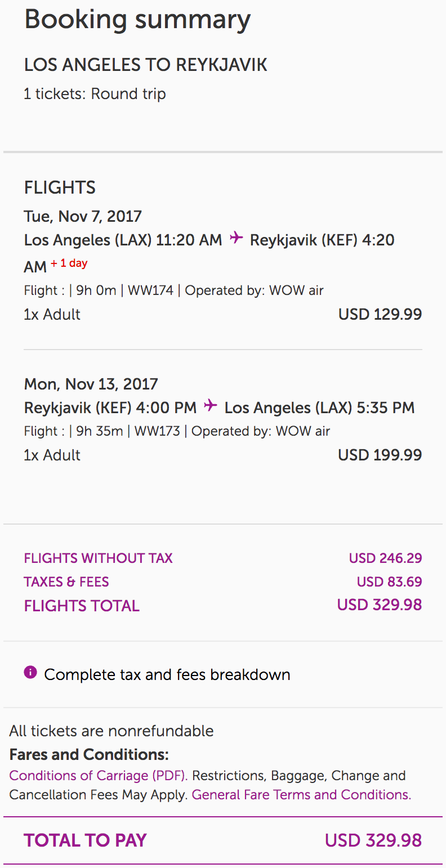The height and width of the screenshot is (868, 446).
Task: Select the Los Angeles to Reykjavik title
Action: point(145,65)
